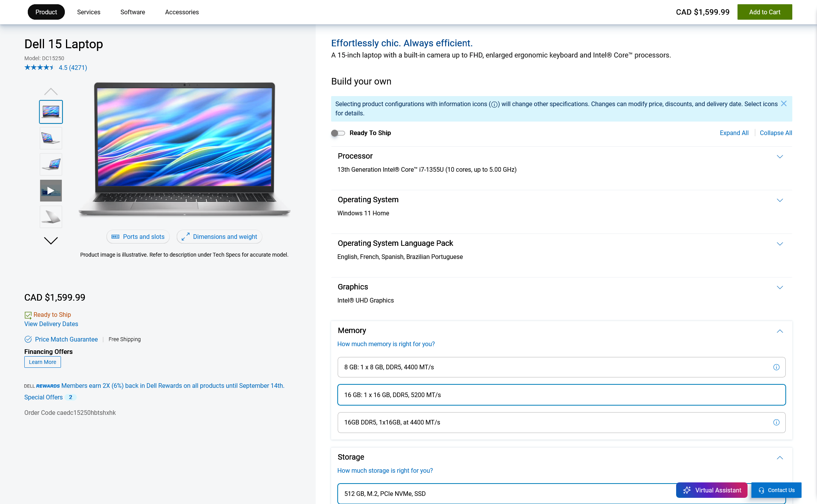The width and height of the screenshot is (817, 504).
Task: Click the Order Code caedc15250hbtshxhk text
Action: click(x=70, y=413)
